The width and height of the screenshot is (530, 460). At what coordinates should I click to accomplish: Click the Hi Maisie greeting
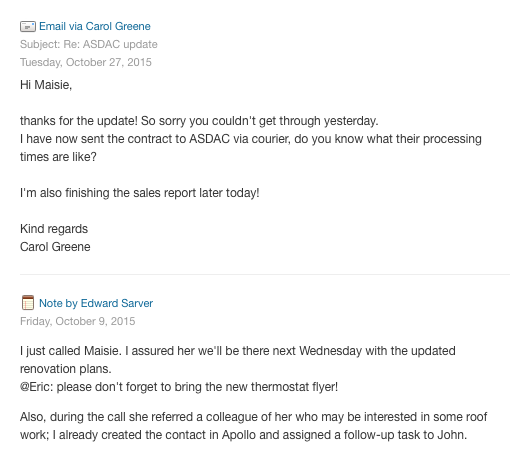coord(46,85)
